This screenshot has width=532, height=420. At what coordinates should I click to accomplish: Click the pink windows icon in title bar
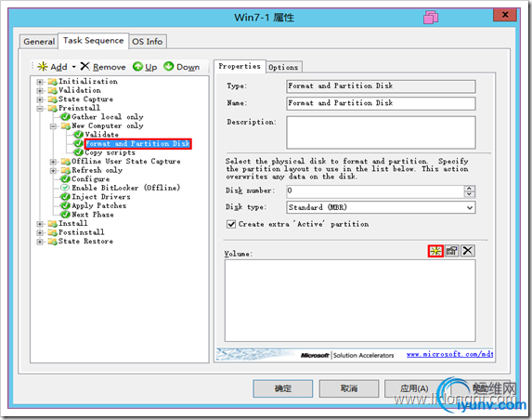point(431,17)
